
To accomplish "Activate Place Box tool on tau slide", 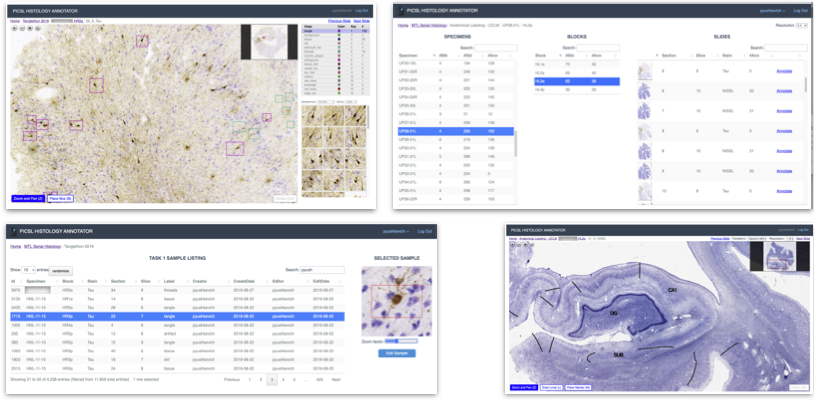I will (x=61, y=198).
